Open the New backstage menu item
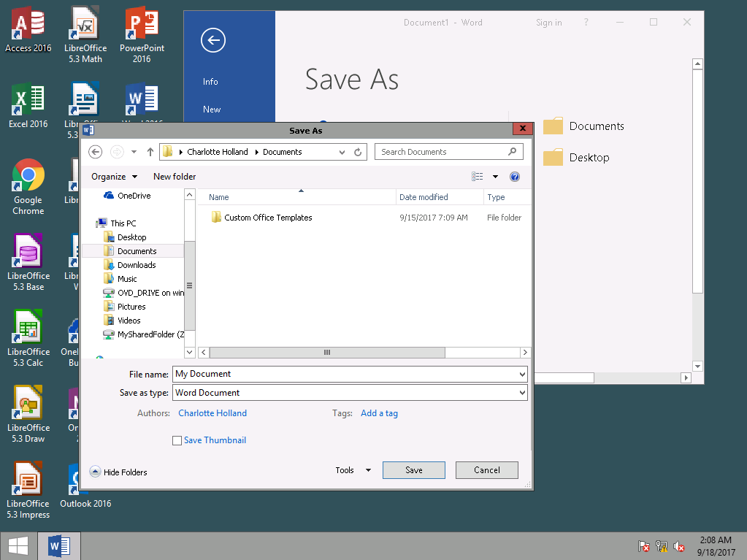747x560 pixels. point(211,109)
